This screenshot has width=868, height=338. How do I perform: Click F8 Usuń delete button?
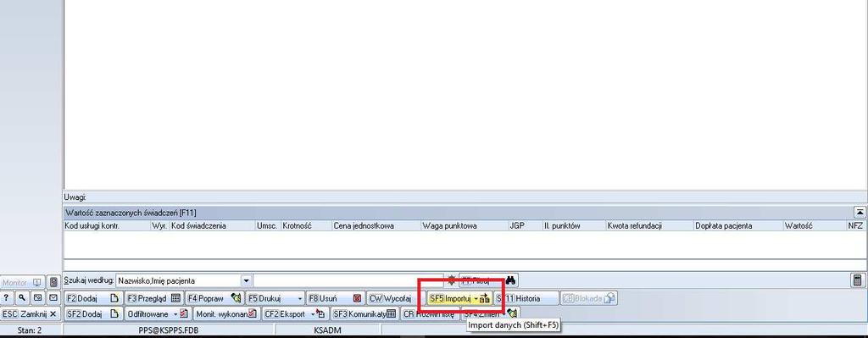[x=336, y=298]
